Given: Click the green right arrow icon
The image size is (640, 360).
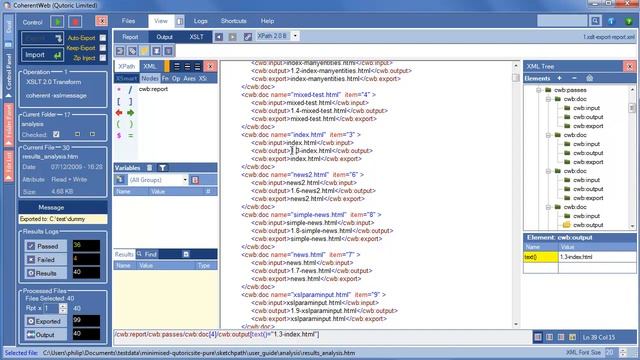Looking at the screenshot, I should coord(131,113).
